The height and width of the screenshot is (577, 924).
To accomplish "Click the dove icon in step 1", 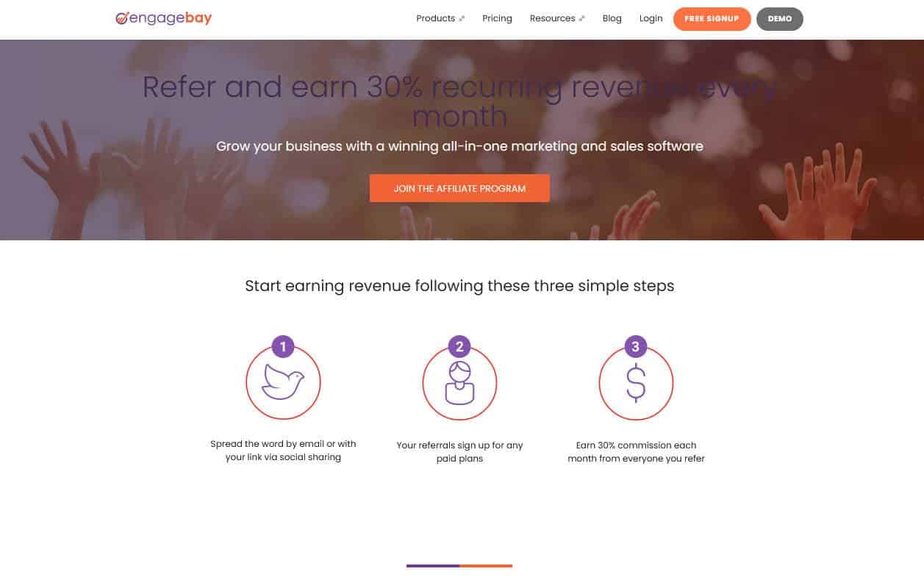I will click(283, 382).
